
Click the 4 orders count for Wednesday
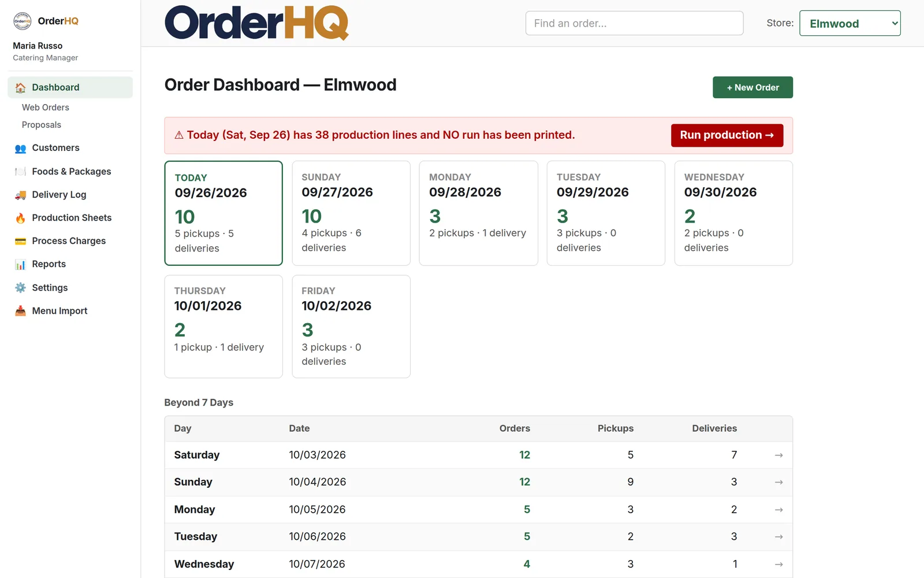coord(527,564)
